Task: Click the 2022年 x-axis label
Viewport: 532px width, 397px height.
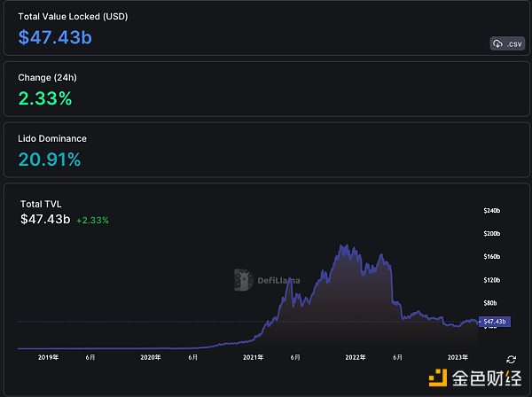Action: click(356, 357)
